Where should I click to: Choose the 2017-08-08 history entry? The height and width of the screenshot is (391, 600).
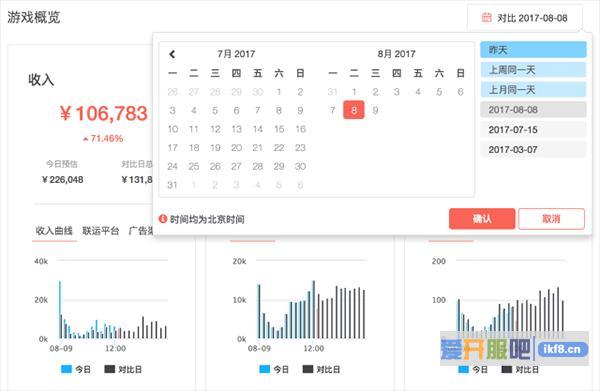533,109
